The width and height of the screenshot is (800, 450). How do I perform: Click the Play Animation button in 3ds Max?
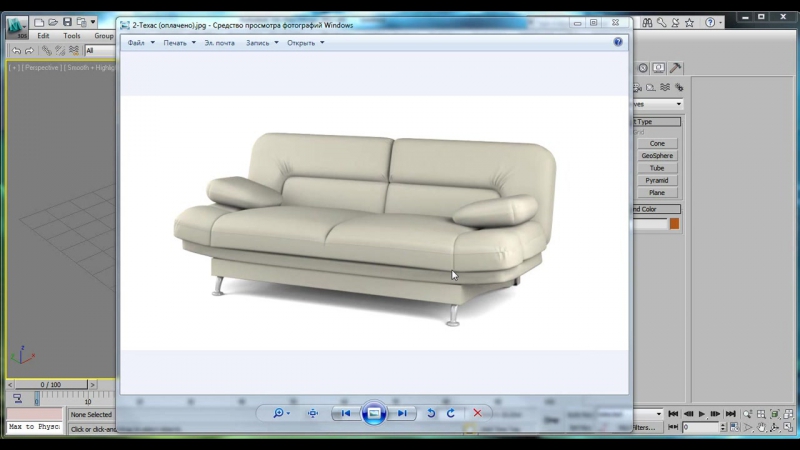pos(702,414)
